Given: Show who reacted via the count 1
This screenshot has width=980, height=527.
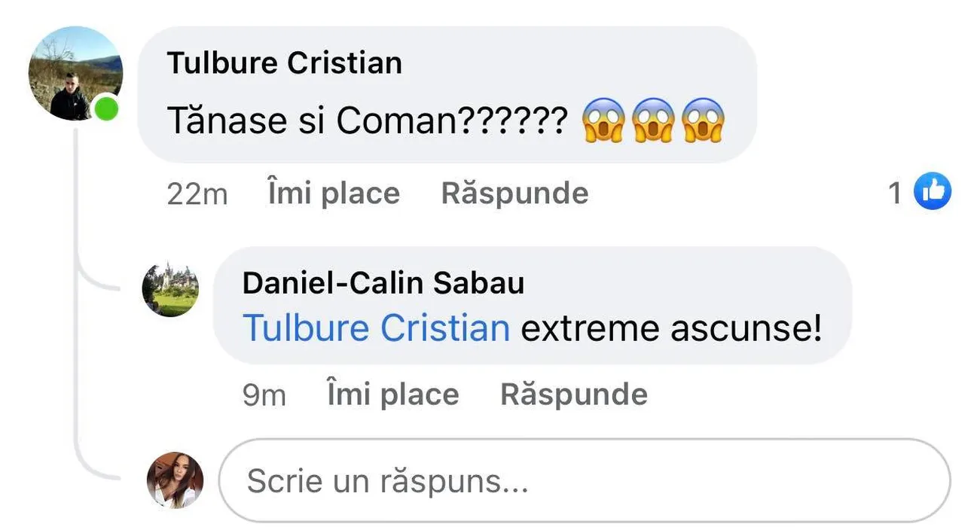Looking at the screenshot, I should click(895, 193).
